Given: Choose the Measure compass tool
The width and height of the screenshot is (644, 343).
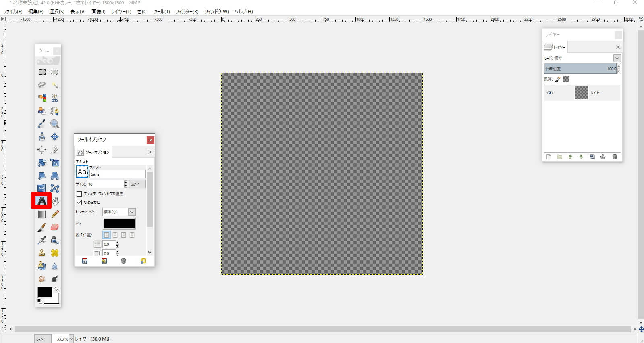Looking at the screenshot, I should point(42,137).
